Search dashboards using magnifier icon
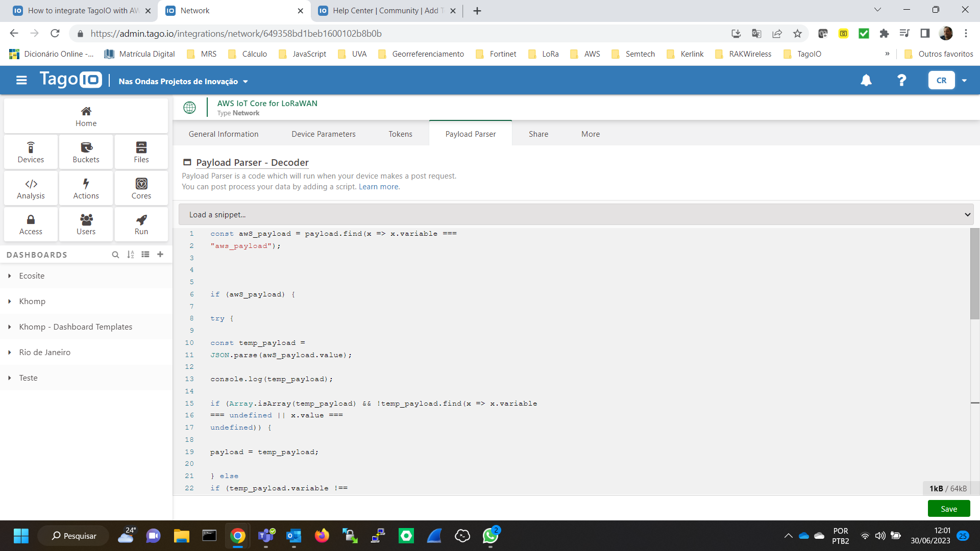The image size is (980, 551). tap(115, 254)
